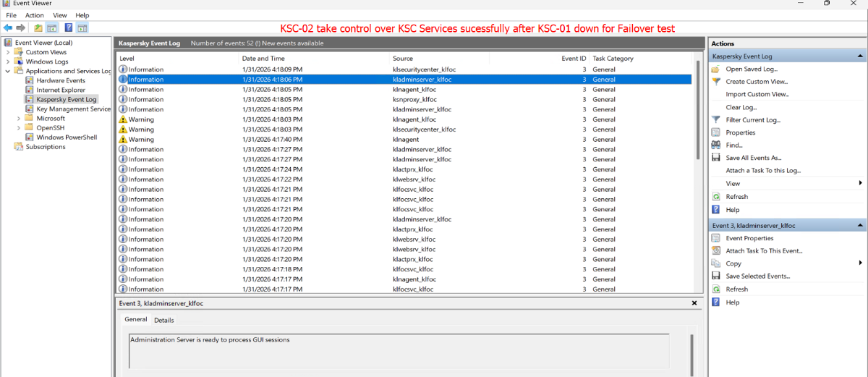Sort by Level column header
The image size is (868, 377).
pos(177,59)
